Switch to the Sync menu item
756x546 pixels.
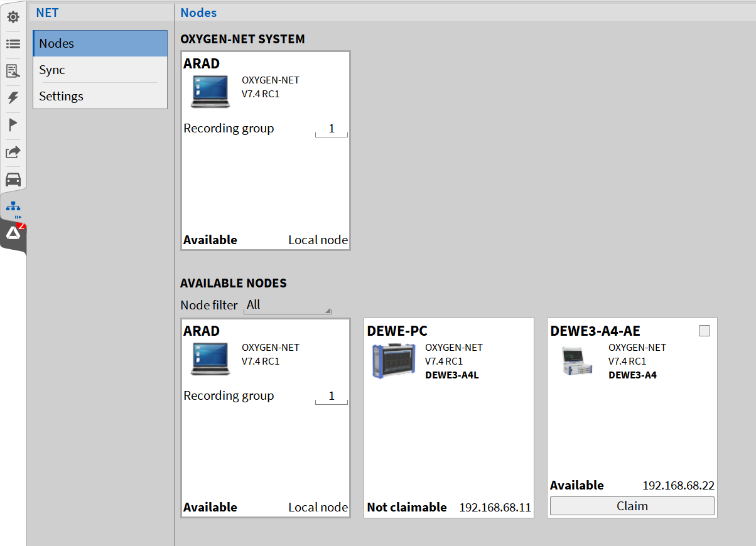(x=100, y=70)
